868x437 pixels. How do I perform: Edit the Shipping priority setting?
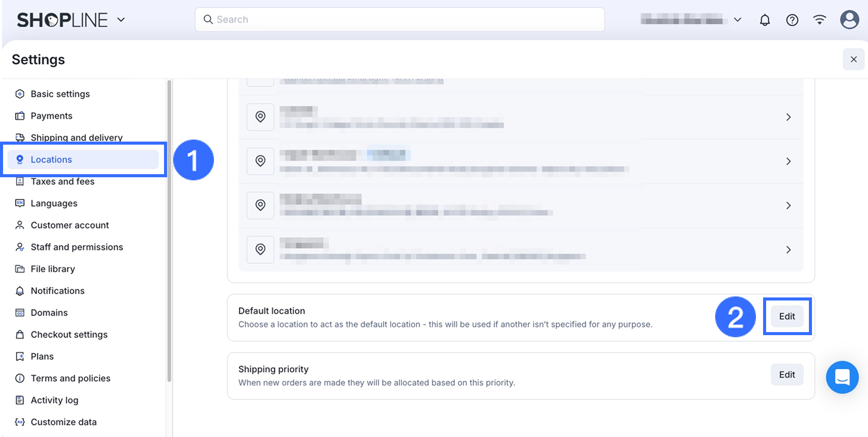pyautogui.click(x=786, y=375)
